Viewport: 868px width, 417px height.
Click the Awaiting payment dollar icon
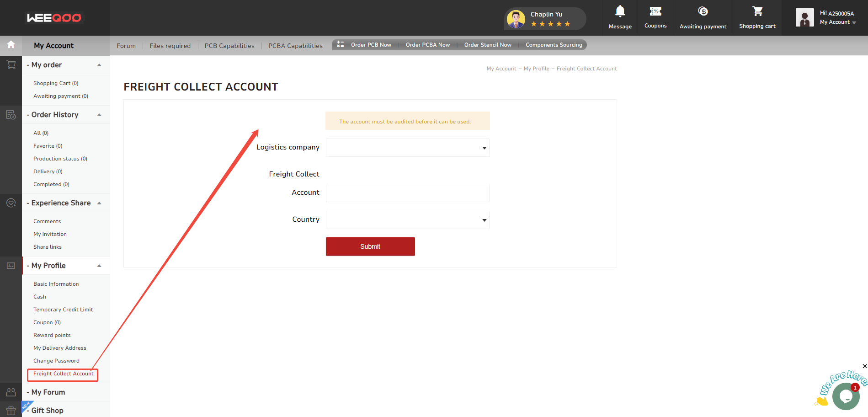(703, 11)
